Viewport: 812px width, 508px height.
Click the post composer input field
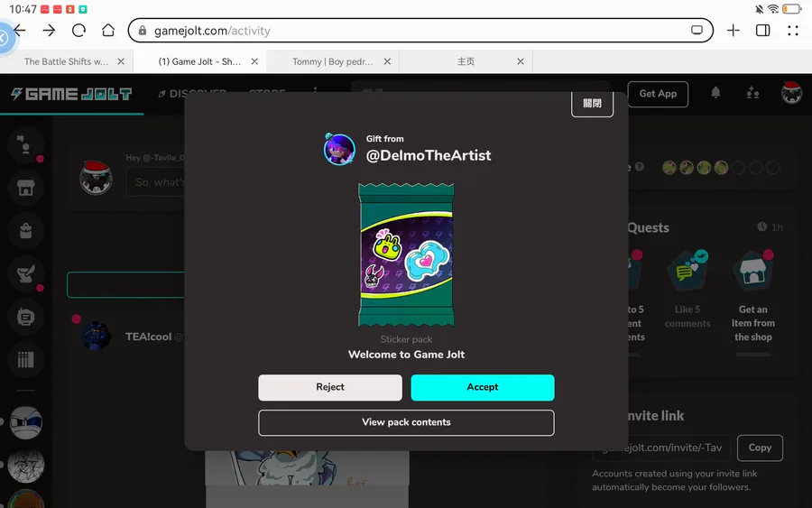tap(155, 182)
